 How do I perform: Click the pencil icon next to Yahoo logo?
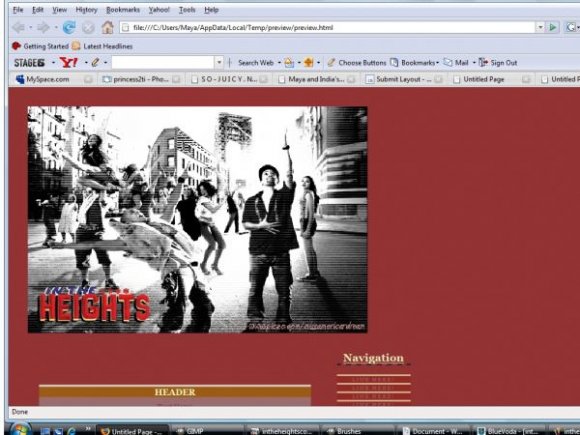[x=95, y=63]
